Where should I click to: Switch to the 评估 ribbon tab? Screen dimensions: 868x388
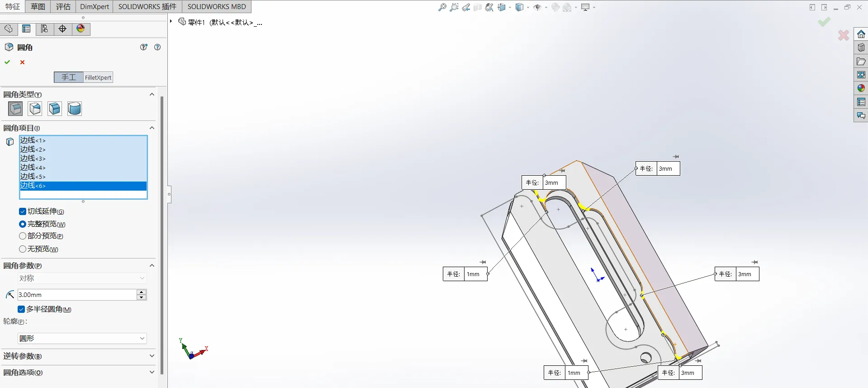click(63, 7)
